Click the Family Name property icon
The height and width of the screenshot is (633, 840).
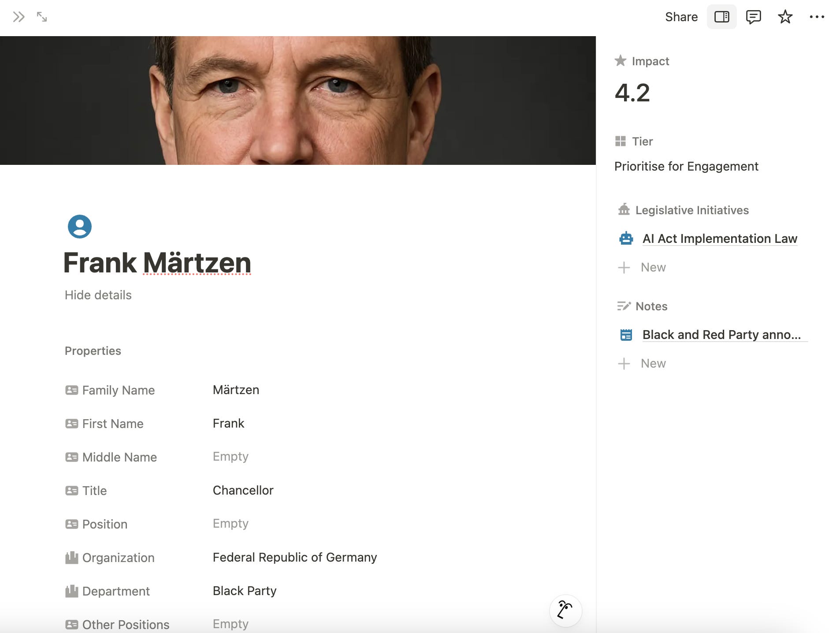[72, 390]
